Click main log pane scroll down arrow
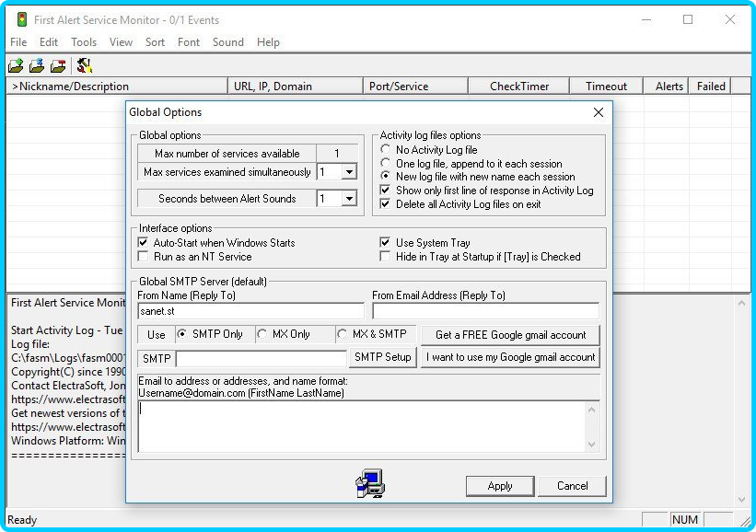This screenshot has width=756, height=532. (741, 499)
